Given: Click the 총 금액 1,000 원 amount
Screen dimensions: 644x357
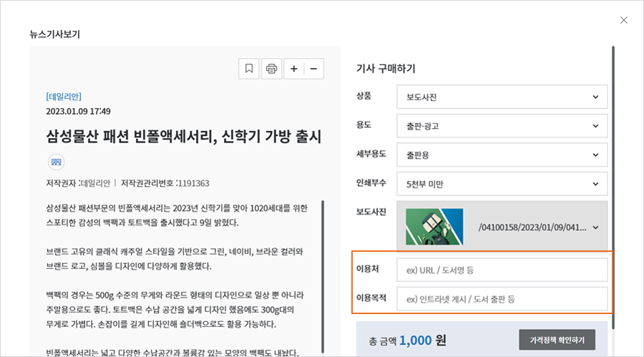Looking at the screenshot, I should (x=407, y=340).
